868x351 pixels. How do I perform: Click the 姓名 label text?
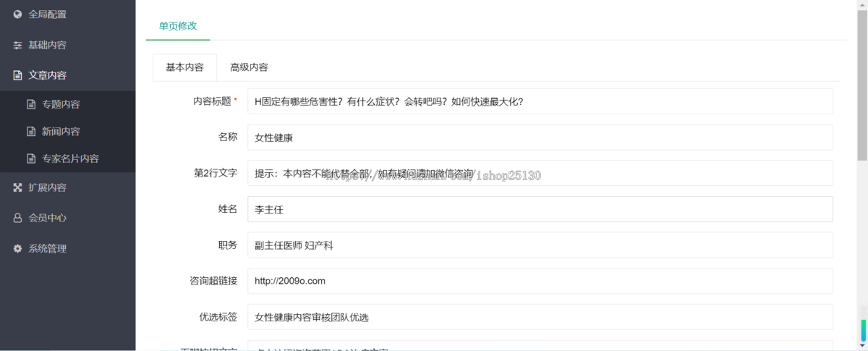[227, 209]
